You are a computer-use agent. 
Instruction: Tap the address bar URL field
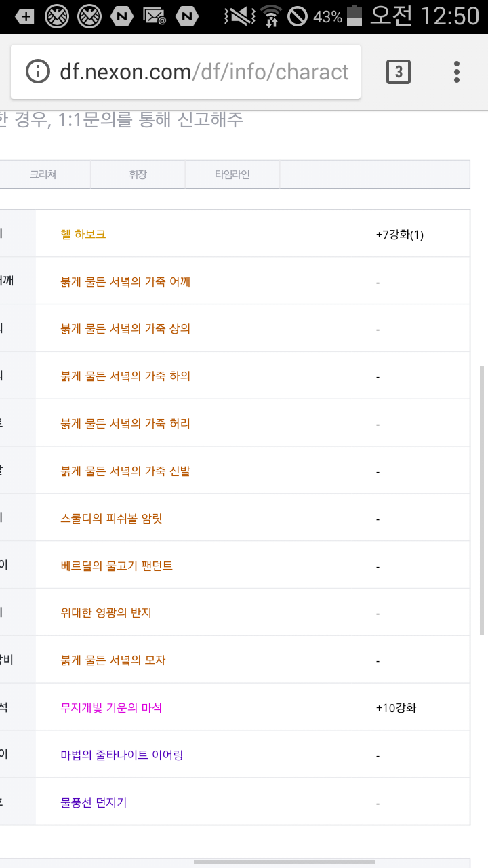203,71
